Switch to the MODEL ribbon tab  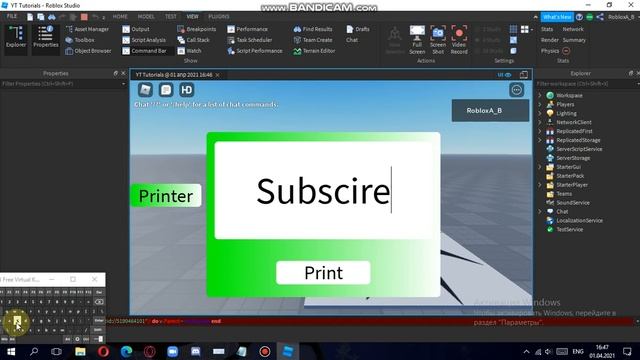[146, 17]
